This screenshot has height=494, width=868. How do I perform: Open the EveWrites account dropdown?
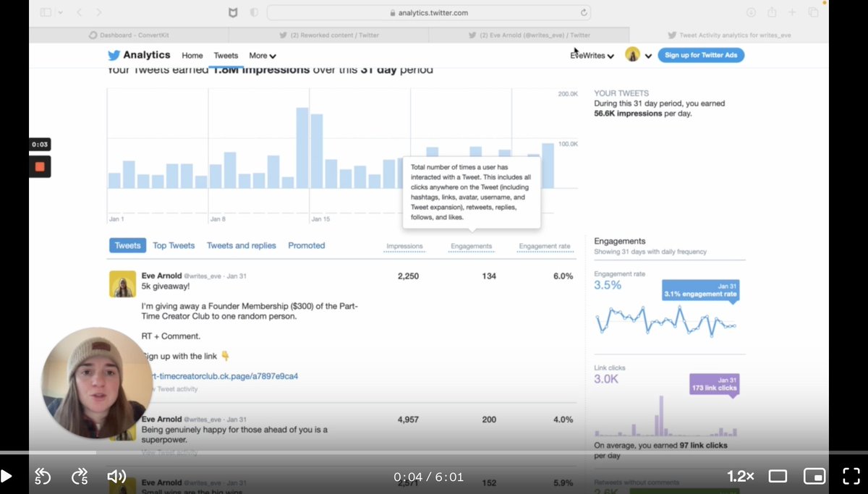tap(592, 56)
